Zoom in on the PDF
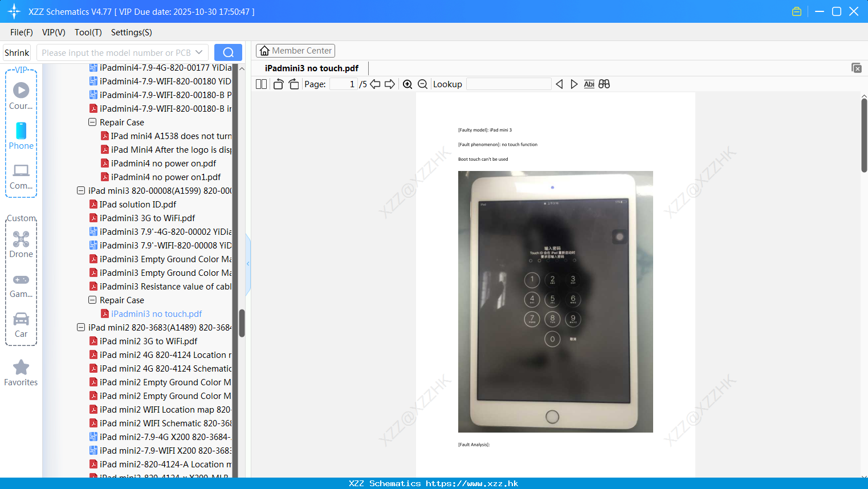The image size is (868, 489). pos(407,84)
